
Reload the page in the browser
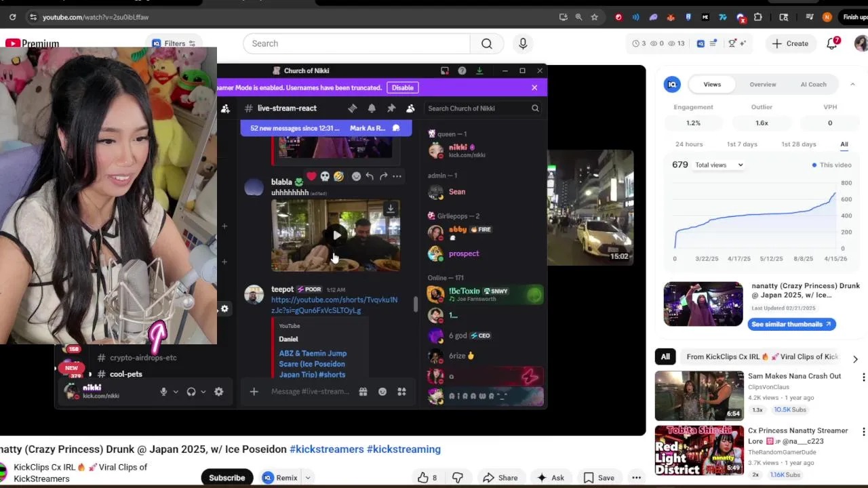13,17
